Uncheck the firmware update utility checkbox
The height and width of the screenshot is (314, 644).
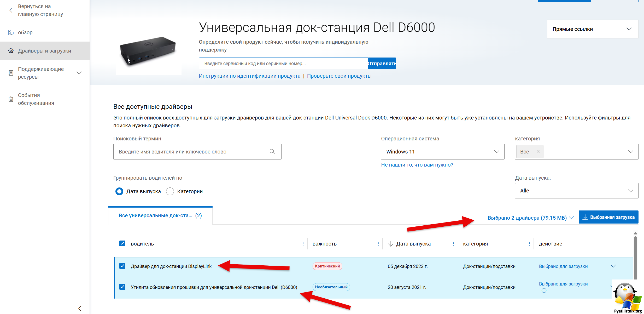coord(122,287)
